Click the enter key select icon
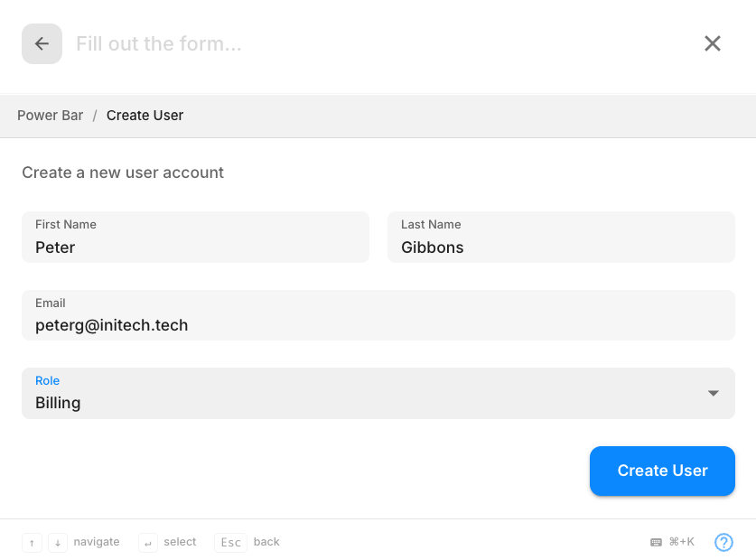Viewport: 756px width, 560px height. (x=148, y=543)
